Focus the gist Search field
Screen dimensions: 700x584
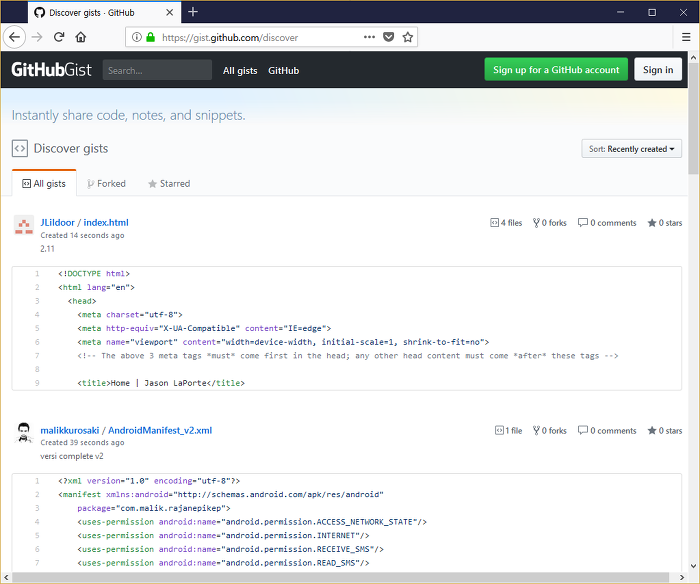(x=157, y=70)
